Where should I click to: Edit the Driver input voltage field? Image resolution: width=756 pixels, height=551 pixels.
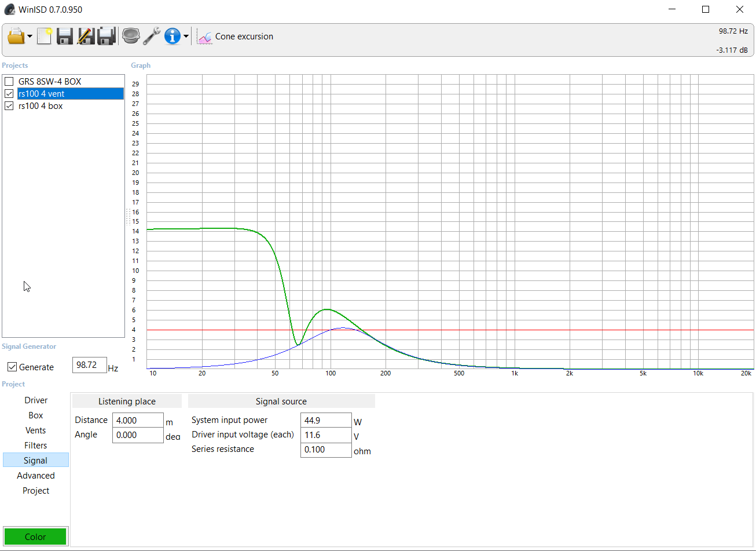[x=326, y=435]
